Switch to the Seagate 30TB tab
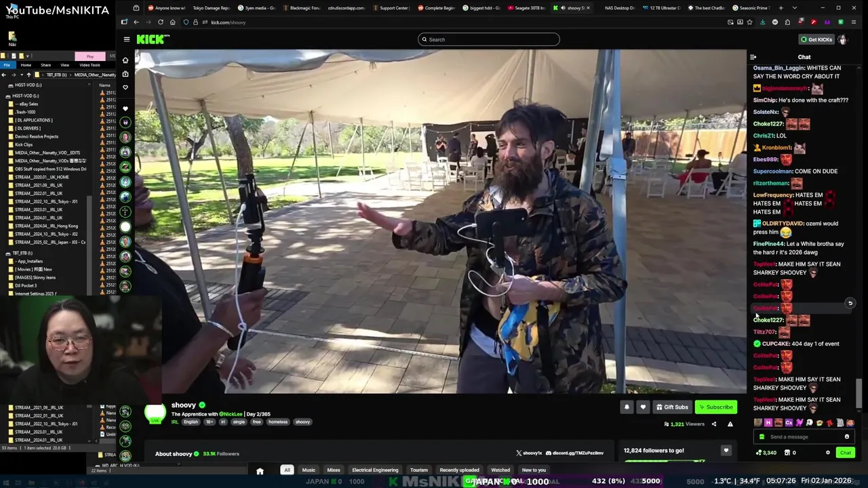 click(527, 8)
